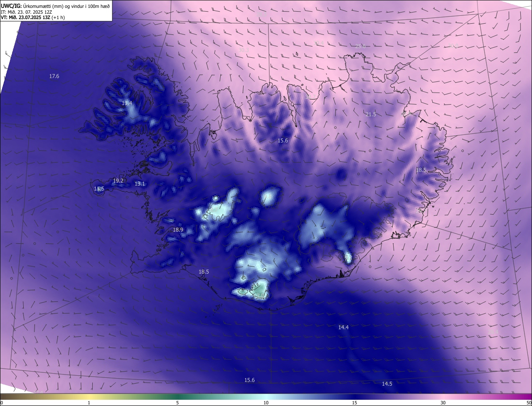The image size is (532, 406).
Task: Click the 'VT: Mið. 23.07.2025 13Z (+1 h)' line
Action: pos(32,17)
